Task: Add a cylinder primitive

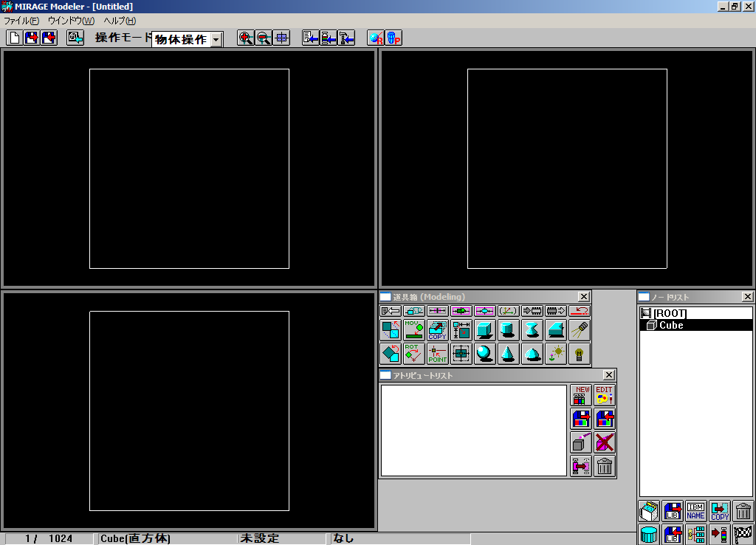Action: pos(508,330)
